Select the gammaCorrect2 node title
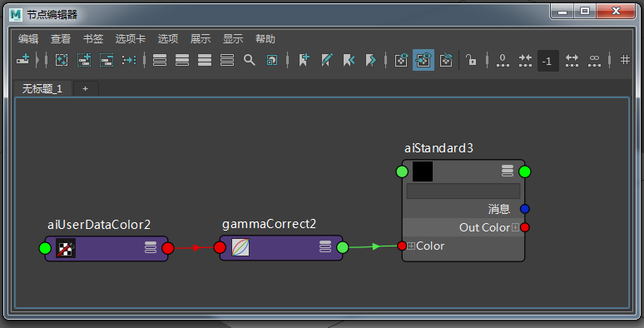Screen dimensions: 644x328 pyautogui.click(x=270, y=224)
